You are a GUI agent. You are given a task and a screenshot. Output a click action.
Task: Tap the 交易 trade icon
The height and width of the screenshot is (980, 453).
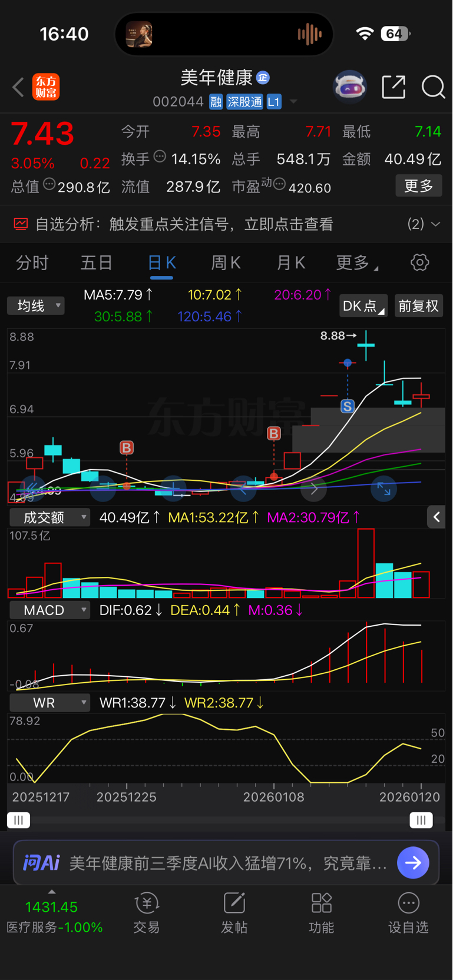pyautogui.click(x=147, y=913)
